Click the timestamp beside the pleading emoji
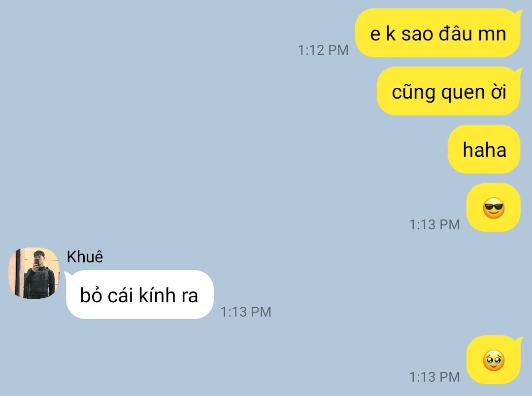This screenshot has width=532, height=396. tap(434, 377)
